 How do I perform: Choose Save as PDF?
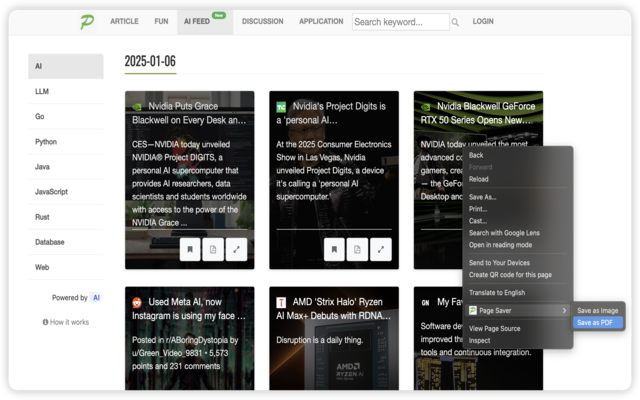[x=598, y=322]
